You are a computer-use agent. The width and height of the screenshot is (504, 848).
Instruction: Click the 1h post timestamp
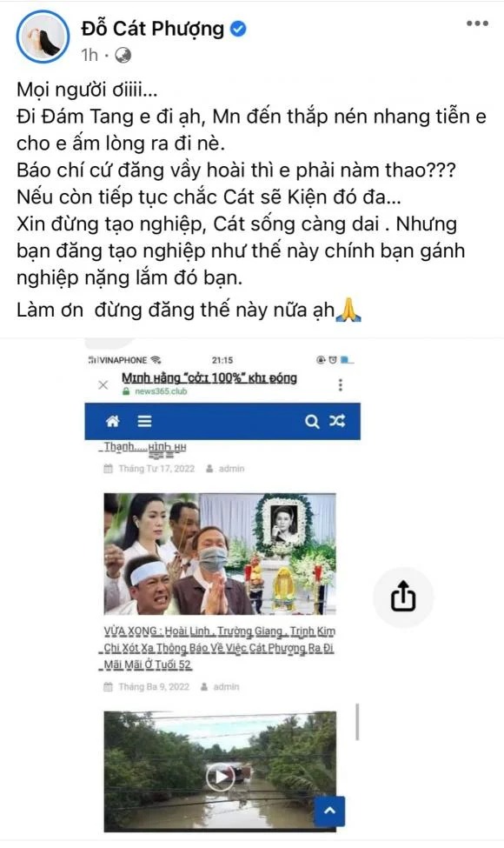coord(90,55)
